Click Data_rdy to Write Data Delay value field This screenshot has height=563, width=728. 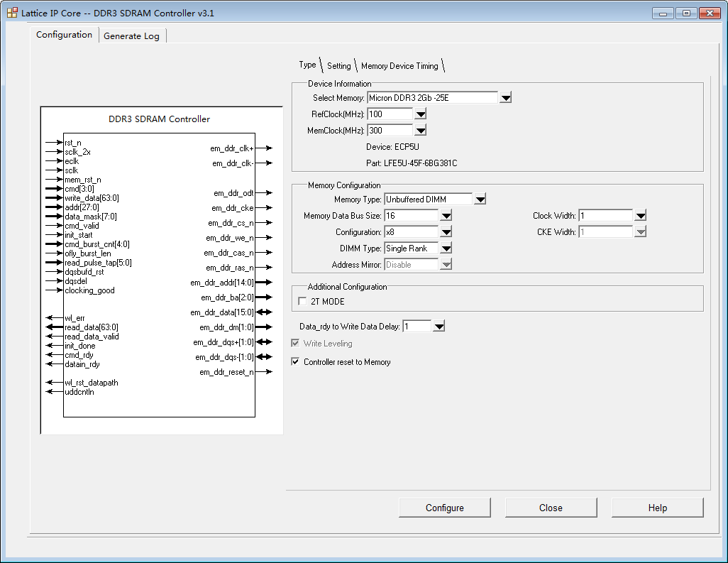pos(417,327)
